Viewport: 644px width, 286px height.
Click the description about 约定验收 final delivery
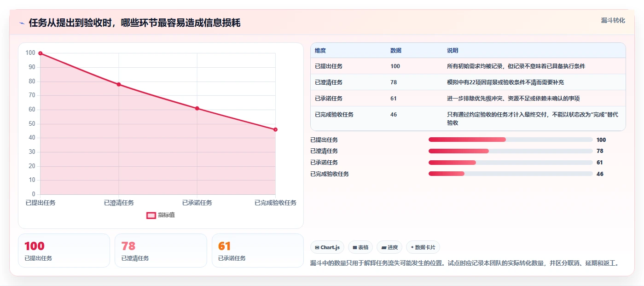pos(534,119)
